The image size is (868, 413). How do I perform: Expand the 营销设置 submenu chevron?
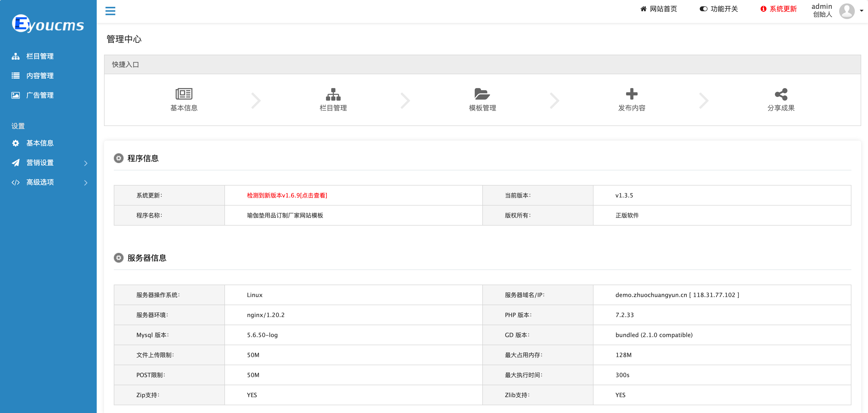85,163
